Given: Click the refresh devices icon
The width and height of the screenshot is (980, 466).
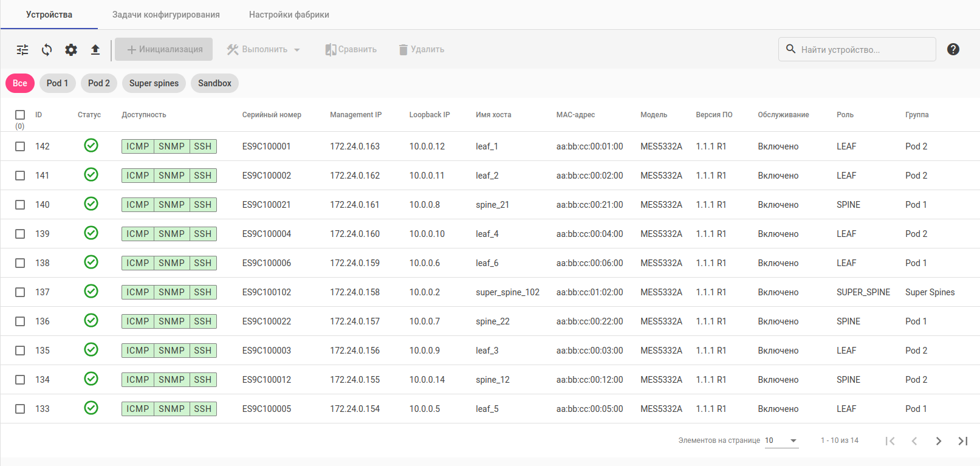Looking at the screenshot, I should click(x=47, y=50).
